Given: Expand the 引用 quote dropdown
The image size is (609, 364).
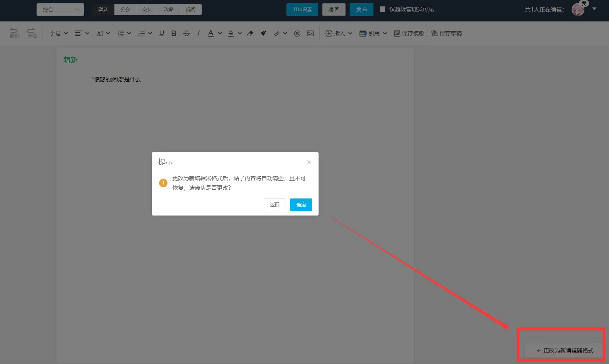Looking at the screenshot, I should tap(373, 34).
